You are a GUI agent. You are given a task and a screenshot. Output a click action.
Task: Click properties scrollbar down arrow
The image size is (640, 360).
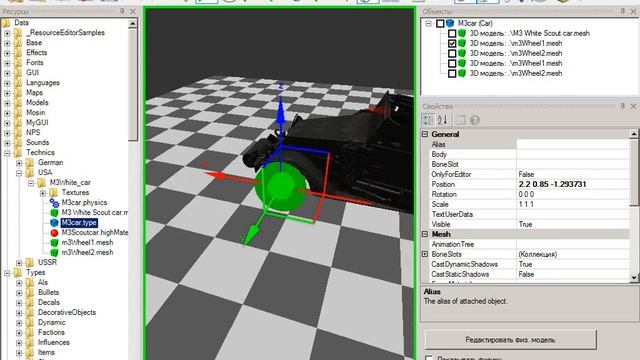634,278
